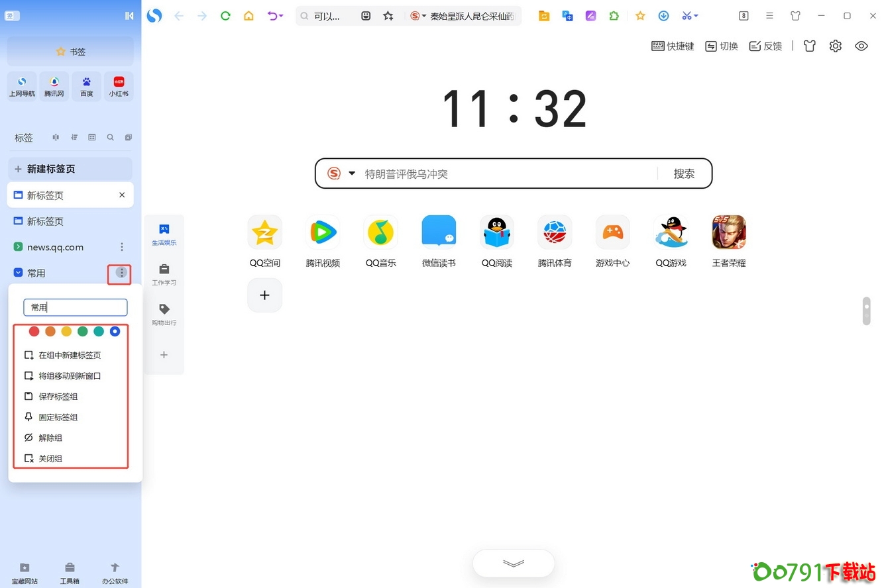The width and height of the screenshot is (882, 588).
Task: Click the 百度 shortcut in the sidebar
Action: 86,85
